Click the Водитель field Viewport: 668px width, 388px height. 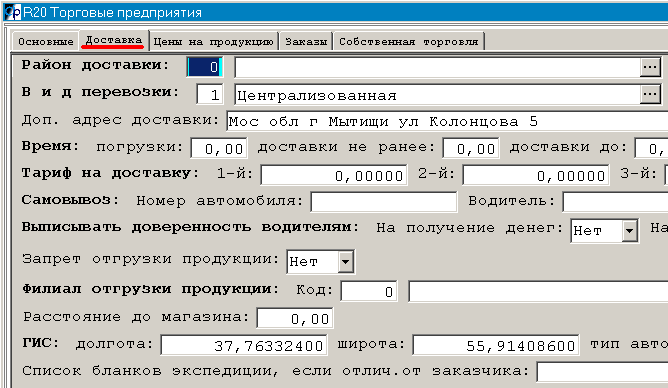(615, 201)
